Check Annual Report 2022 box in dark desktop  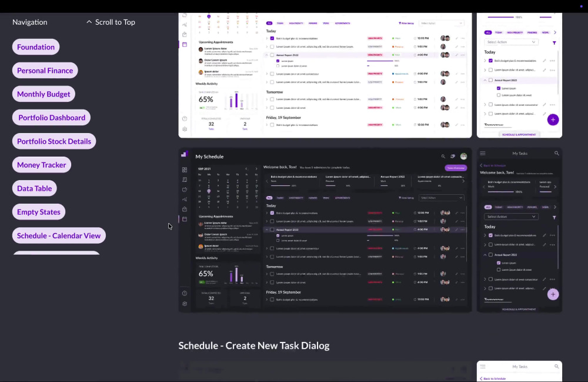pyautogui.click(x=272, y=230)
